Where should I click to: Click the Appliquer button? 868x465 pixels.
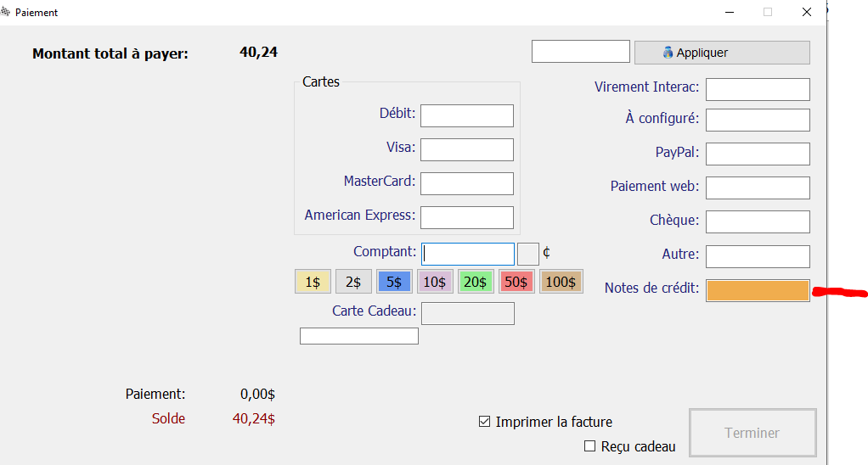pyautogui.click(x=721, y=53)
